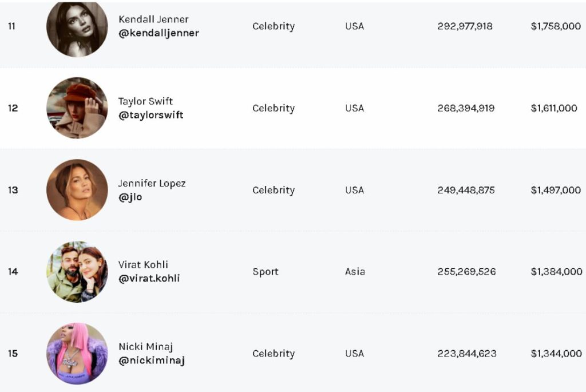
Task: Select the Virat Kohli name text
Action: pyautogui.click(x=143, y=264)
